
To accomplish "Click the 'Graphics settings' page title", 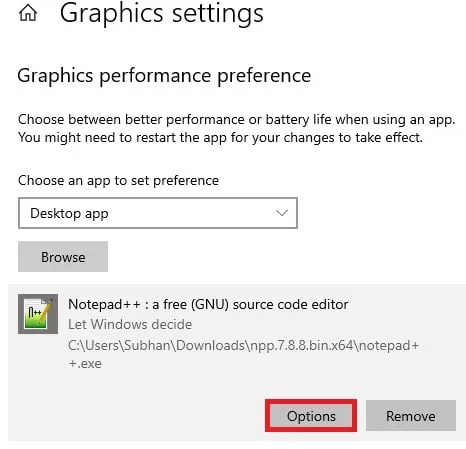I will click(162, 13).
